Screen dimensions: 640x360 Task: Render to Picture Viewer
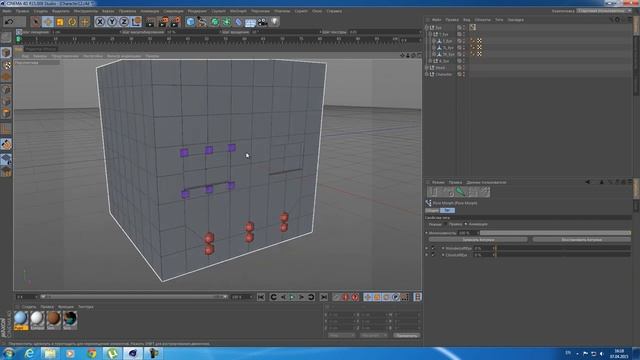coord(163,22)
